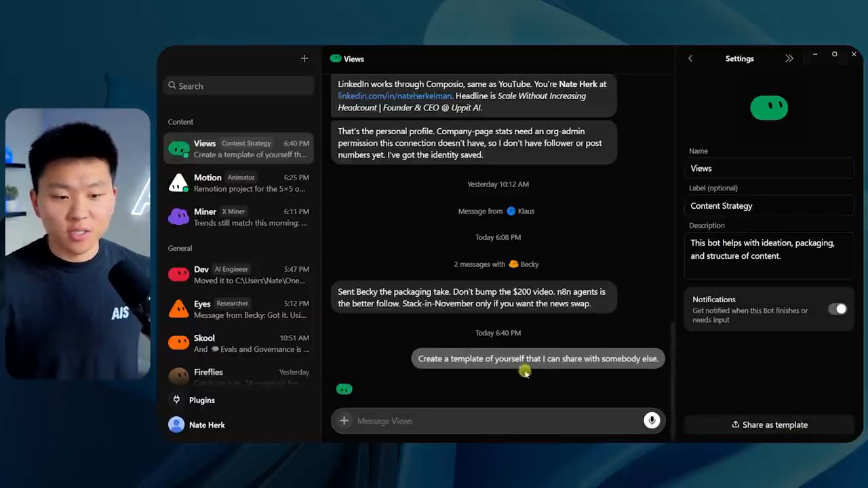Click the orange Skool bot avatar
The height and width of the screenshot is (488, 868).
pos(178,343)
